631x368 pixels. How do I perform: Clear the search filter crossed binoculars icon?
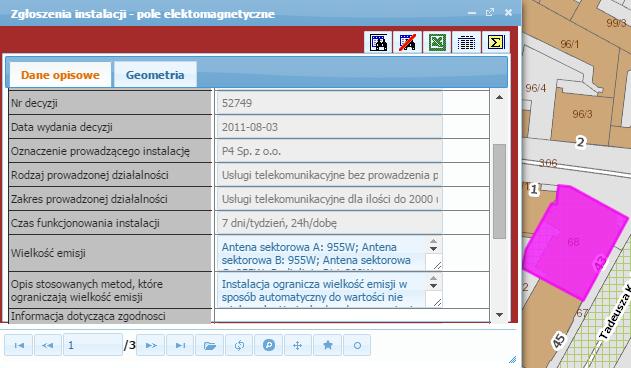click(408, 42)
